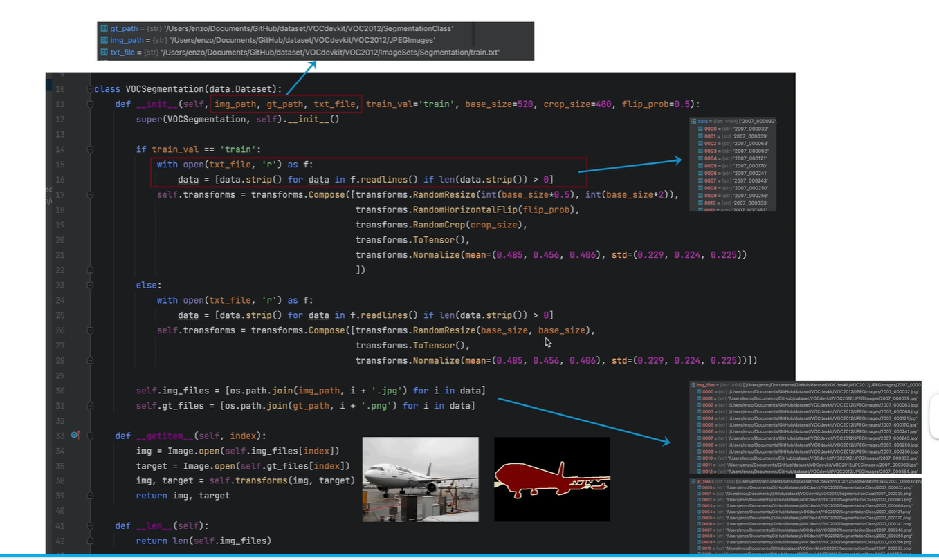Collapse the if train_val block at line 14

(90, 149)
